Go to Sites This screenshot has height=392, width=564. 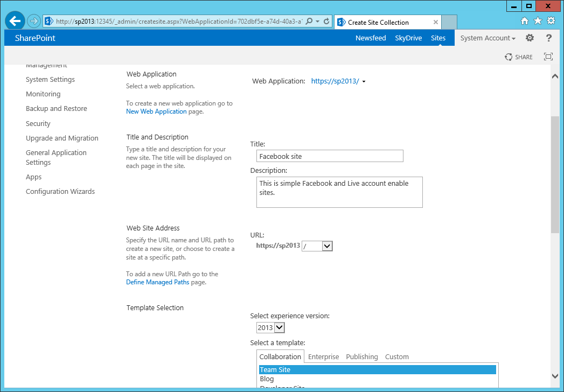(438, 38)
